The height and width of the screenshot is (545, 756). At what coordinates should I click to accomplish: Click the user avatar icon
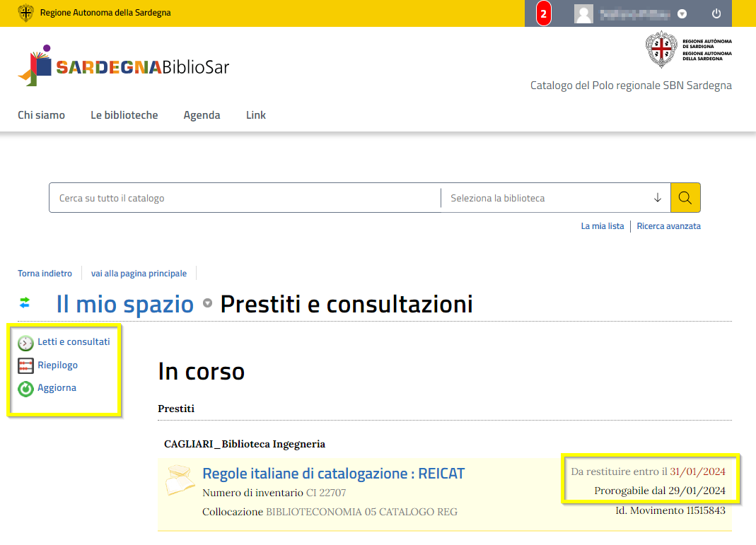pos(583,13)
